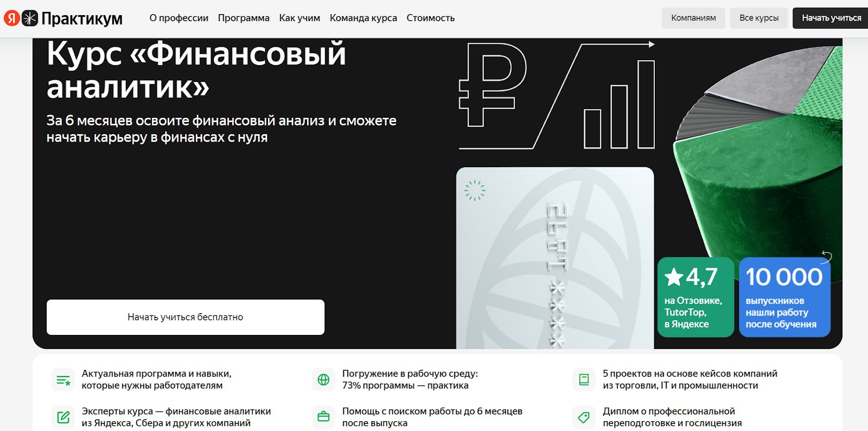Click the "на Отзовике, TutorTop, в Яндексе" caption
This screenshot has height=431, width=868.
point(693,312)
